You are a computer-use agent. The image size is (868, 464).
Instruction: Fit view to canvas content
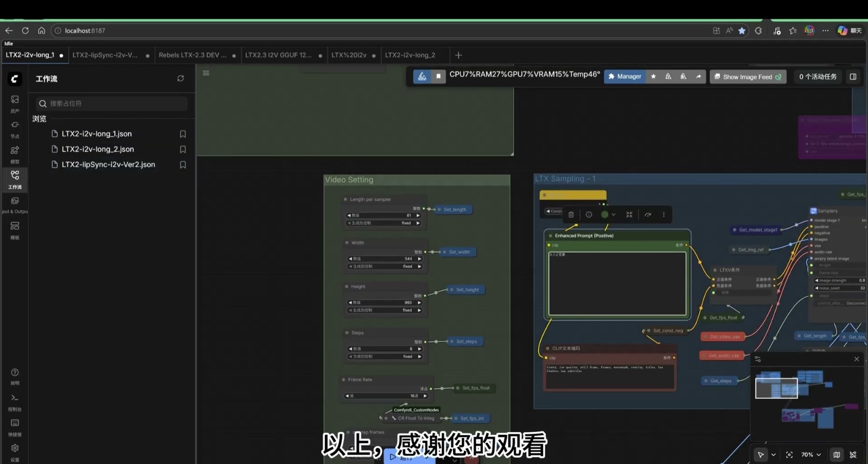coord(789,455)
